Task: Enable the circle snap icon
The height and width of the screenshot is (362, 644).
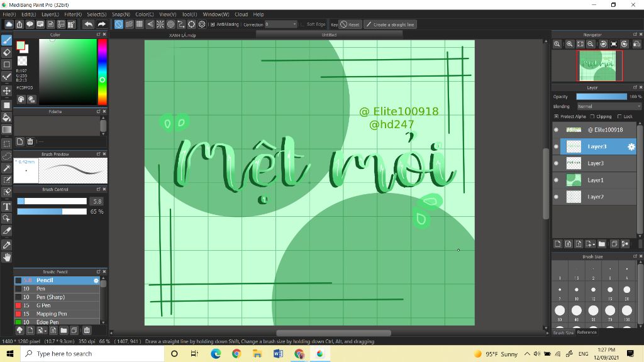Action: click(x=171, y=25)
